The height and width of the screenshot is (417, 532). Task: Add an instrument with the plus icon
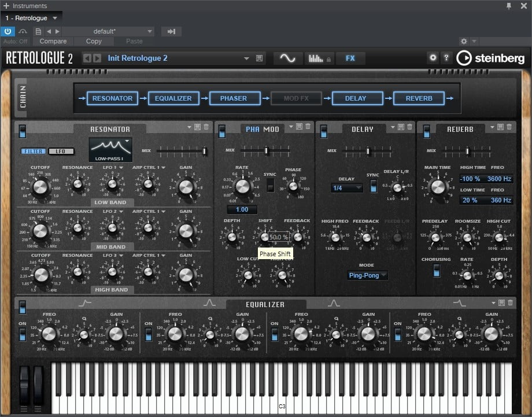click(6, 6)
